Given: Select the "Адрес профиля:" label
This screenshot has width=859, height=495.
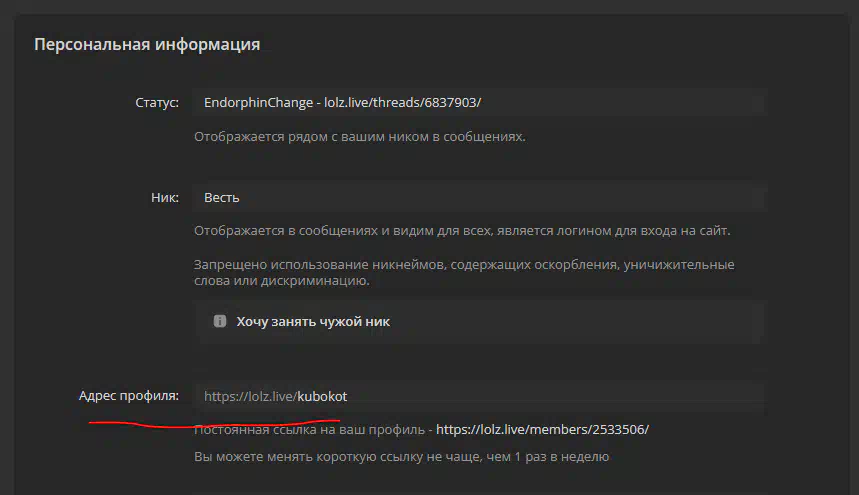Looking at the screenshot, I should pos(129,396).
